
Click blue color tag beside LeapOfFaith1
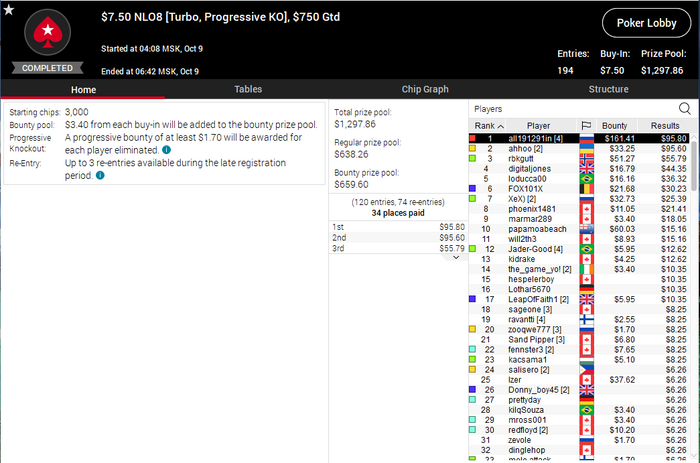click(472, 299)
